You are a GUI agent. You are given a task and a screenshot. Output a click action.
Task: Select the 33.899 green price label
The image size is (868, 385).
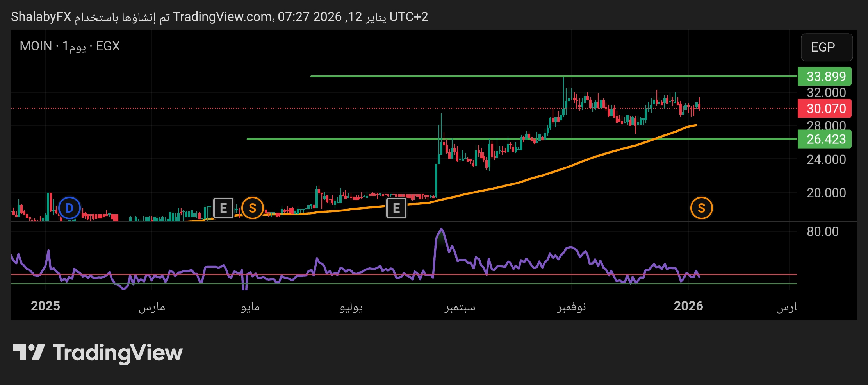click(824, 76)
